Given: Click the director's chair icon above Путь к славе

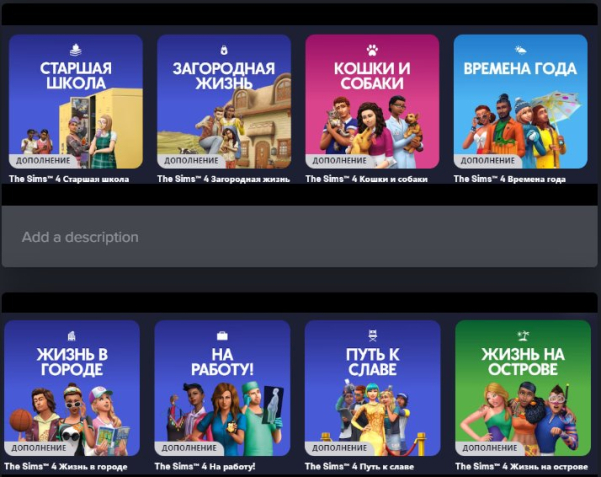Looking at the screenshot, I should coord(372,336).
